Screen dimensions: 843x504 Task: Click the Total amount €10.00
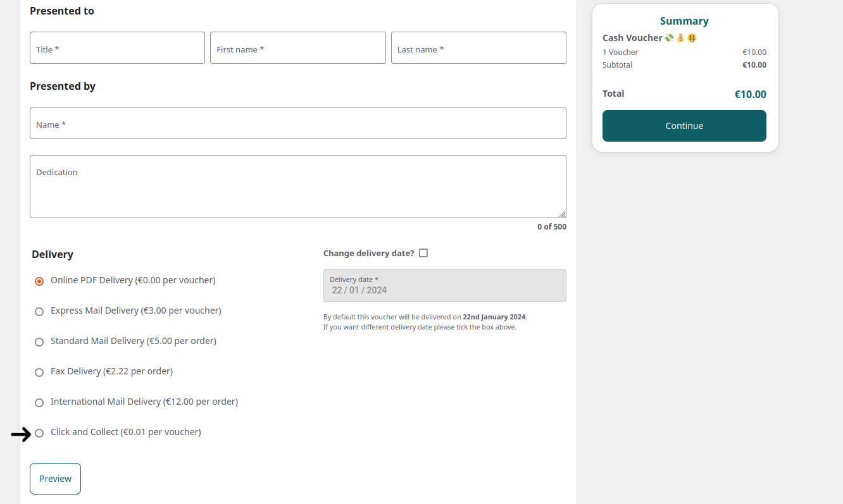(750, 95)
